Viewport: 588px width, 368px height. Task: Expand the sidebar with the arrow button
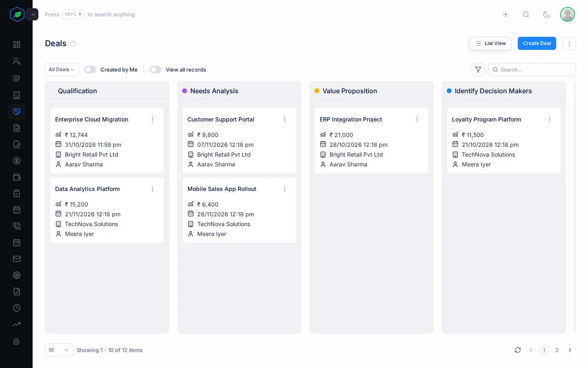pyautogui.click(x=32, y=14)
